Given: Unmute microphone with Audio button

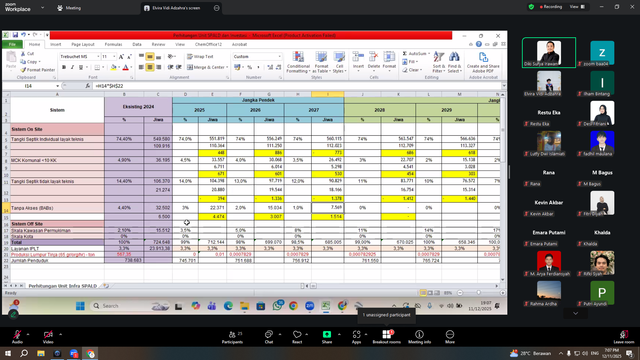Looking at the screenshot, I should coord(17,336).
